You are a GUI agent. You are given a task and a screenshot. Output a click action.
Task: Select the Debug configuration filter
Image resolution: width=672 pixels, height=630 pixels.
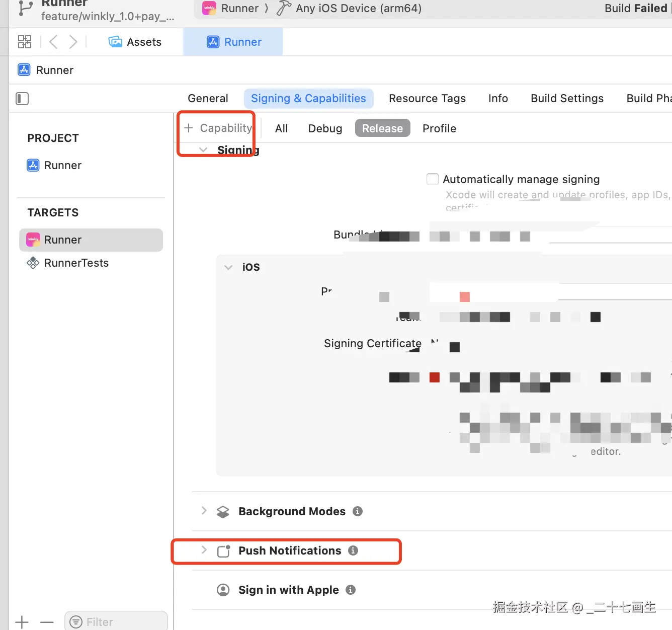point(325,128)
